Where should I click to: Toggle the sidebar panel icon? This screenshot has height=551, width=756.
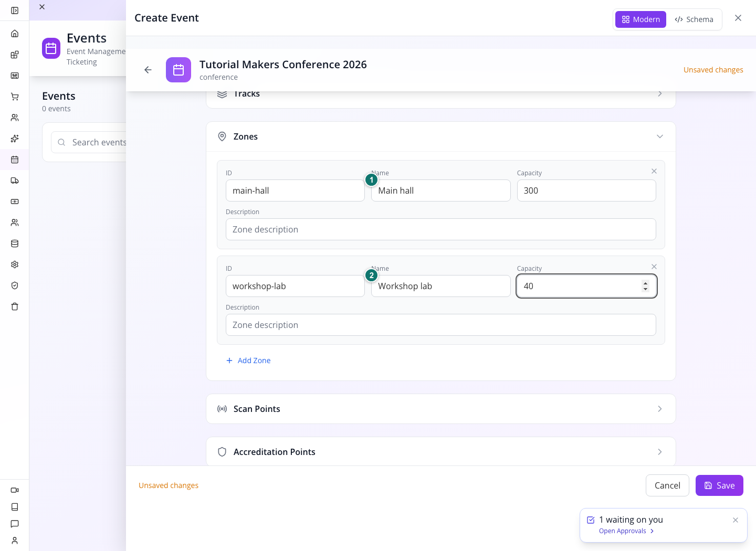click(x=15, y=10)
